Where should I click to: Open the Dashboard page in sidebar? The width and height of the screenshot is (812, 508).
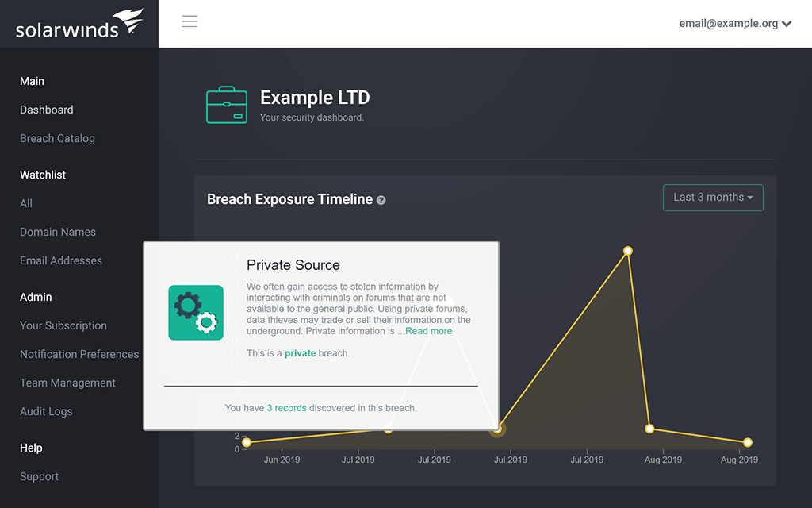pos(47,110)
